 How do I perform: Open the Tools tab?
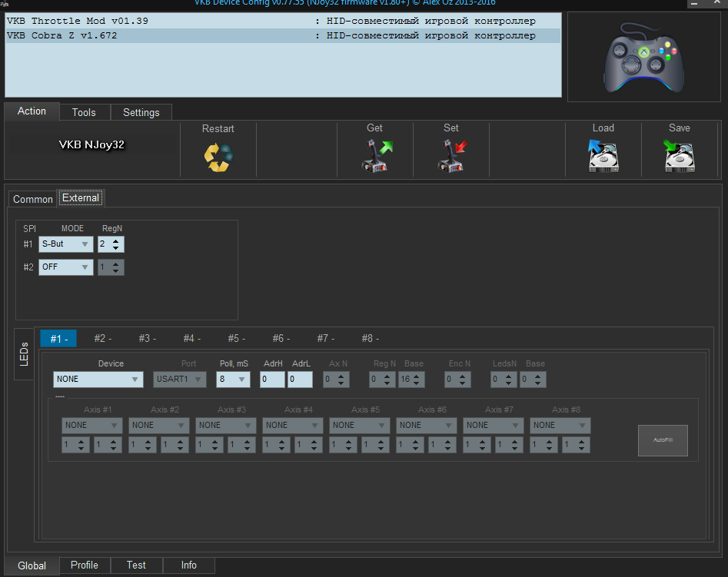coord(84,112)
